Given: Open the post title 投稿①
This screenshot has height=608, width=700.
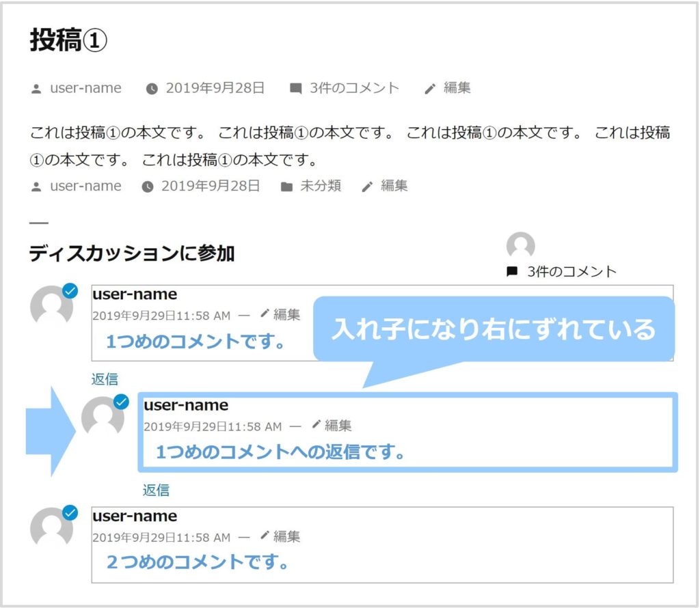Looking at the screenshot, I should [x=68, y=40].
